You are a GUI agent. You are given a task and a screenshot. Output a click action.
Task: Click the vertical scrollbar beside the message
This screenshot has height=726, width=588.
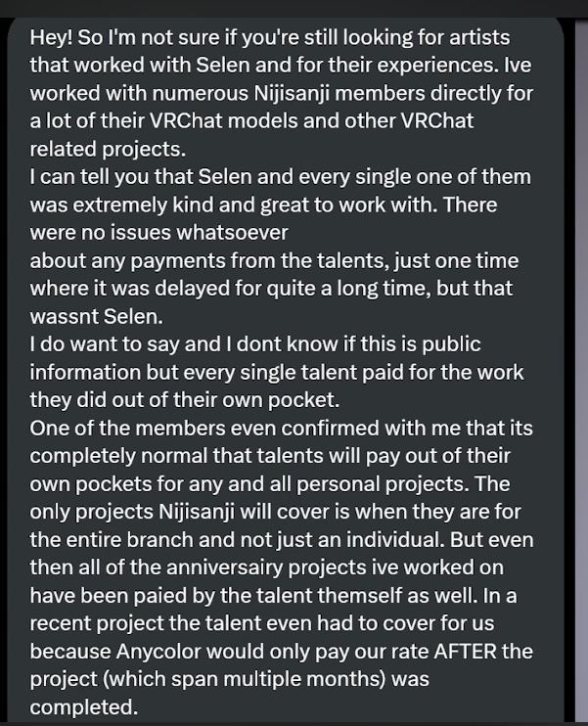coord(581,372)
